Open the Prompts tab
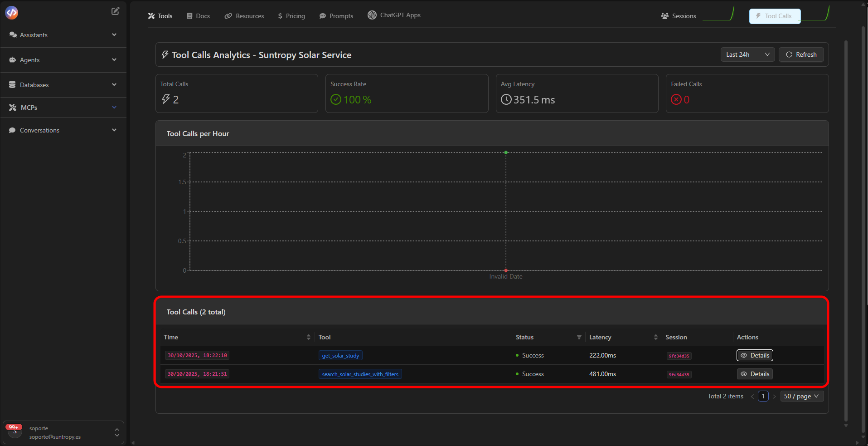868x446 pixels. (336, 16)
